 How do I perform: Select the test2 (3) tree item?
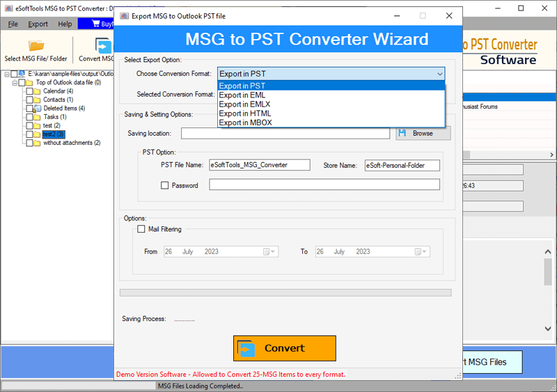click(x=54, y=134)
